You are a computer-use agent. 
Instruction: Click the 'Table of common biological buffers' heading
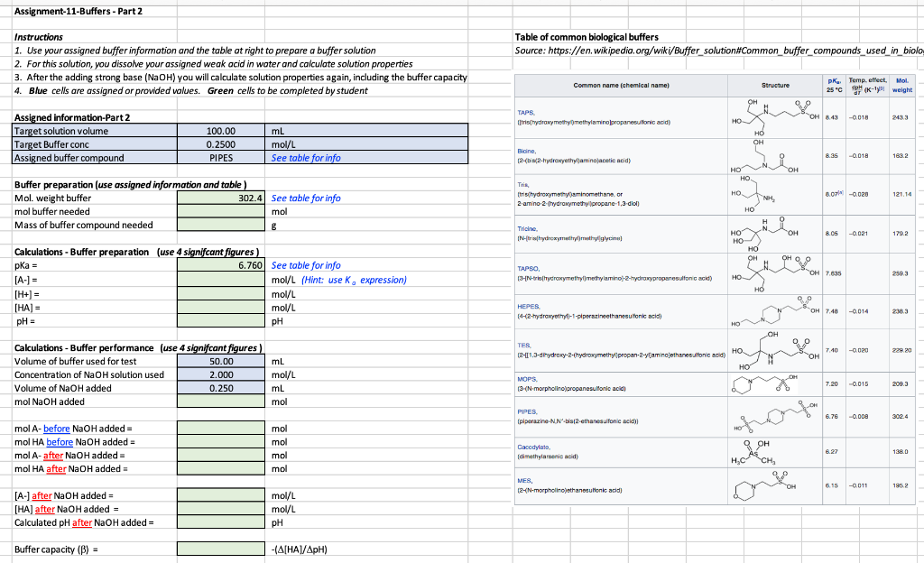(587, 37)
